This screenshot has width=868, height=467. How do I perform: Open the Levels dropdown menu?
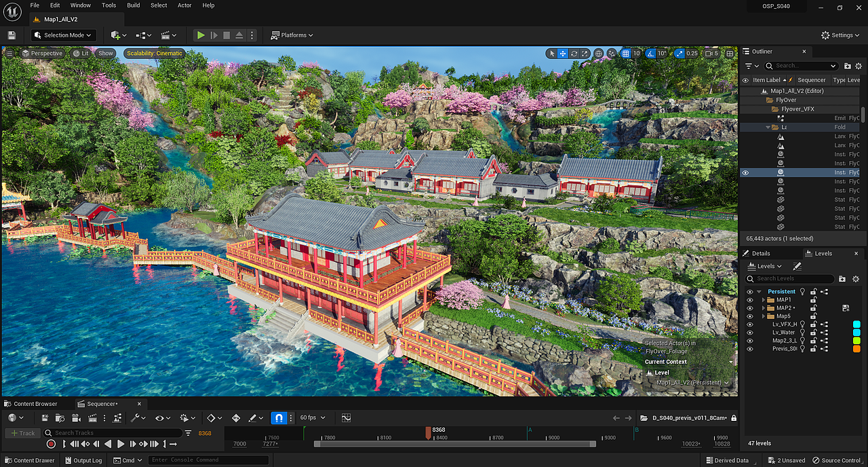pos(764,266)
